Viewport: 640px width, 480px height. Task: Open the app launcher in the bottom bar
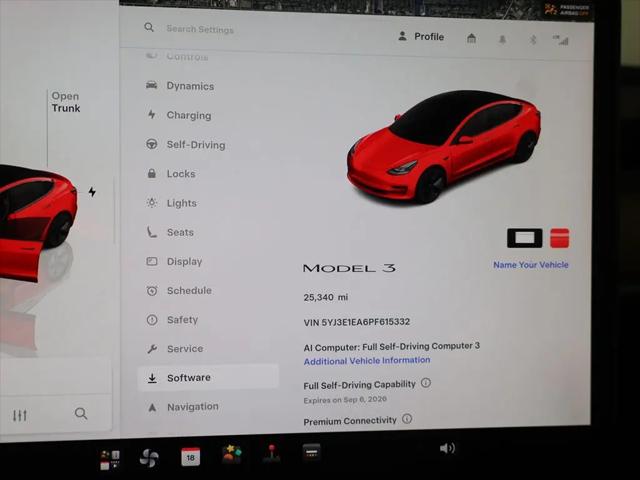110,460
